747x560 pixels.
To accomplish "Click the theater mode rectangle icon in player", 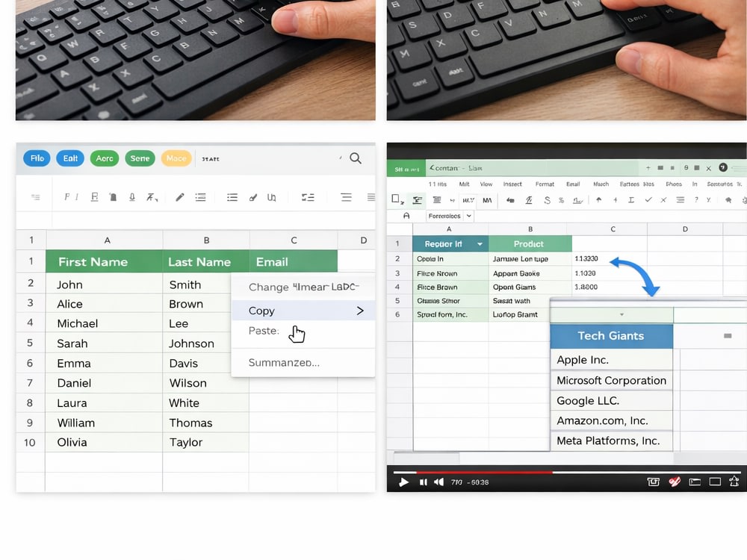I will (x=715, y=482).
